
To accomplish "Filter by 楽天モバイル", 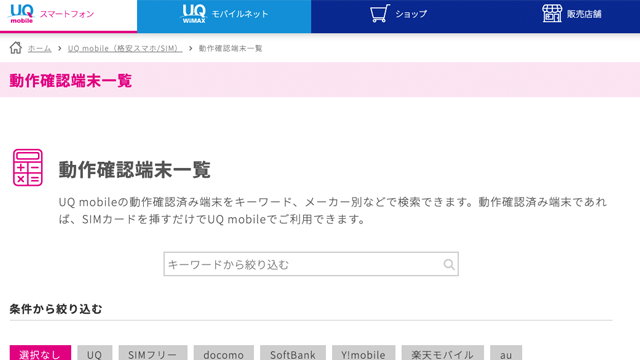I will 442,353.
